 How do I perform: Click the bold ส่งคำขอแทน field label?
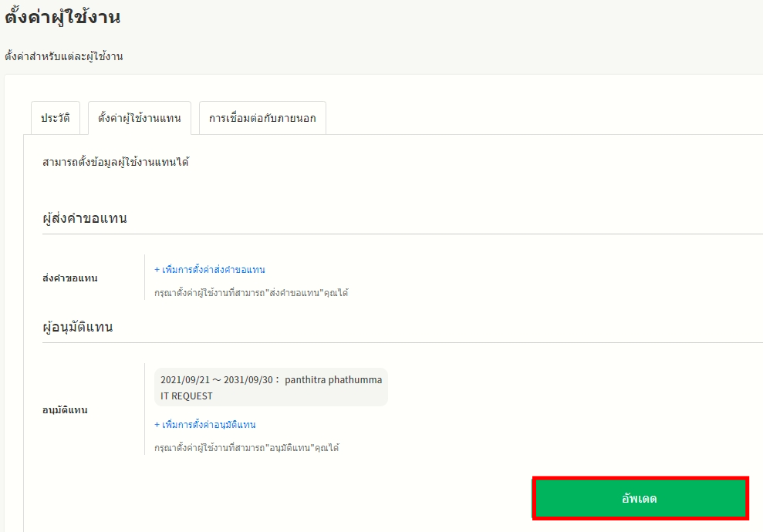click(70, 278)
